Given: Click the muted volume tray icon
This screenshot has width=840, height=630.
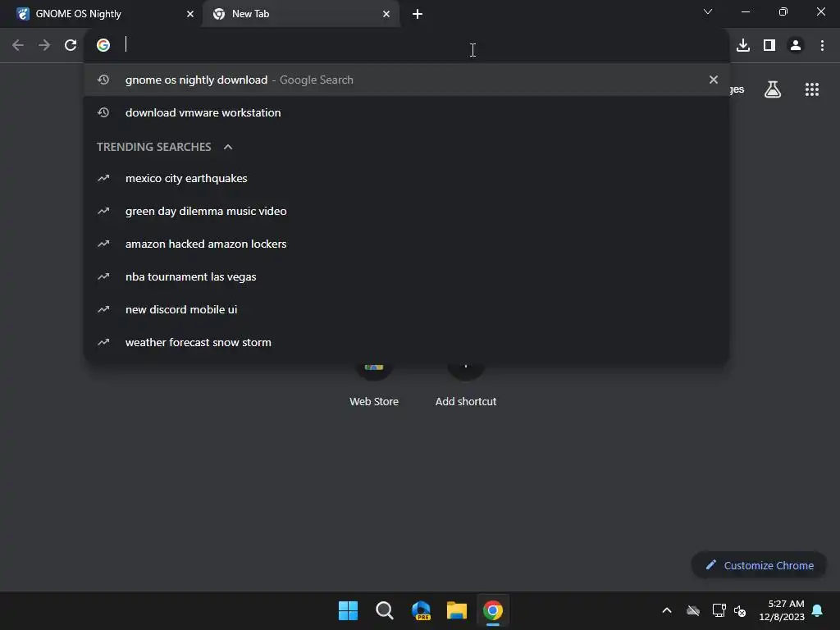Looking at the screenshot, I should pyautogui.click(x=741, y=610).
